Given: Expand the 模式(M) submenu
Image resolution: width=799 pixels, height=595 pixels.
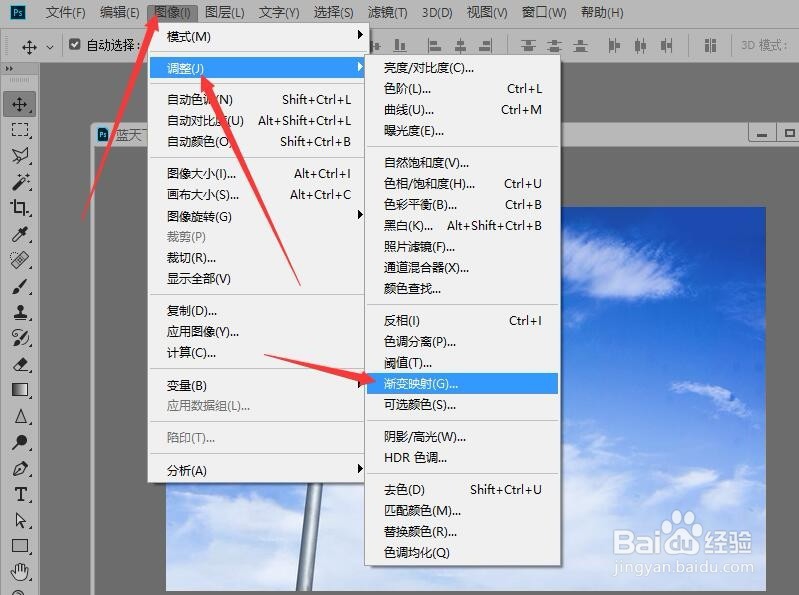Looking at the screenshot, I should pyautogui.click(x=257, y=36).
